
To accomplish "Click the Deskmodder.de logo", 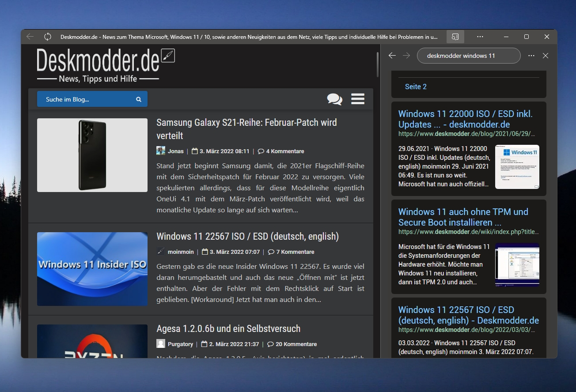I will 106,65.
